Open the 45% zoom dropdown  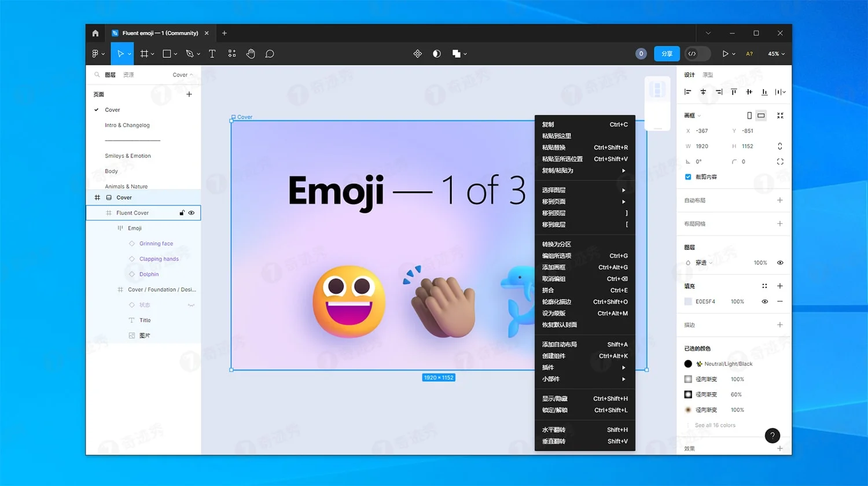pyautogui.click(x=776, y=54)
